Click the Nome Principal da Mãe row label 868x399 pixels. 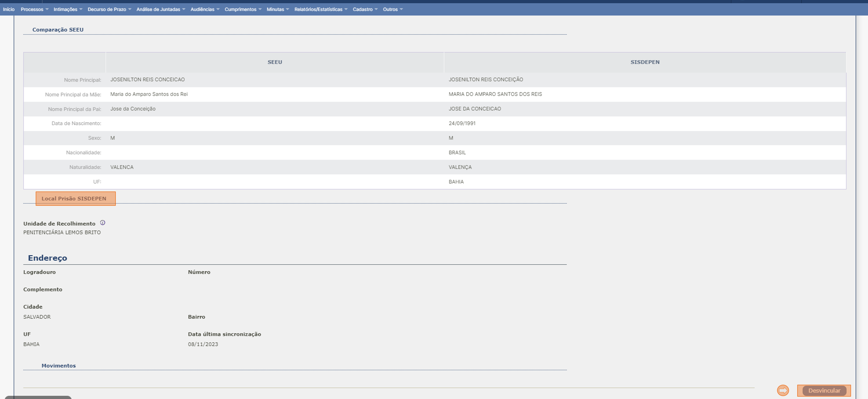[73, 95]
